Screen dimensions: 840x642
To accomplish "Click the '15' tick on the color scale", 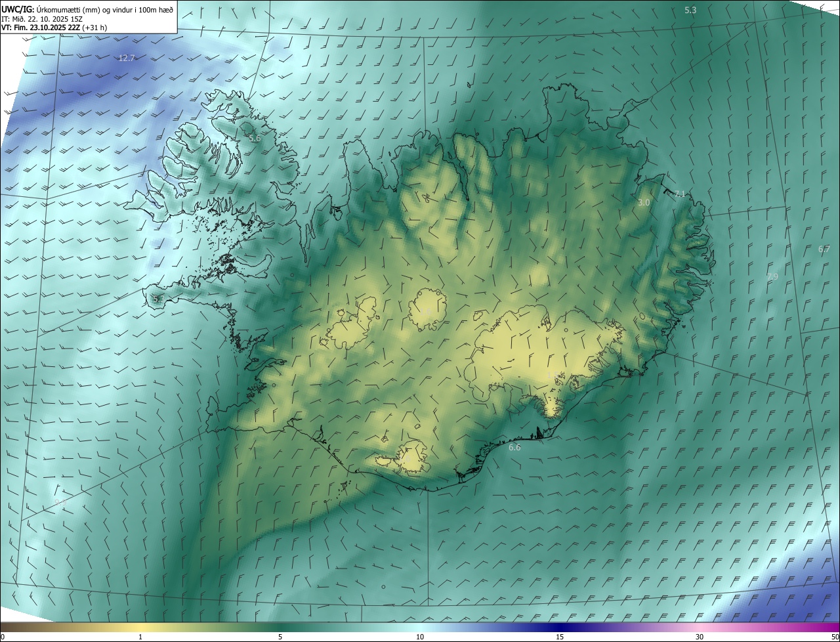I will (x=560, y=637).
